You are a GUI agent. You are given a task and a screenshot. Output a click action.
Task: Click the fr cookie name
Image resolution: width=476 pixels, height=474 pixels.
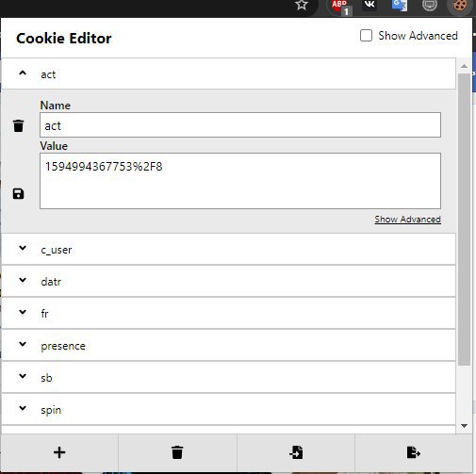click(x=44, y=314)
